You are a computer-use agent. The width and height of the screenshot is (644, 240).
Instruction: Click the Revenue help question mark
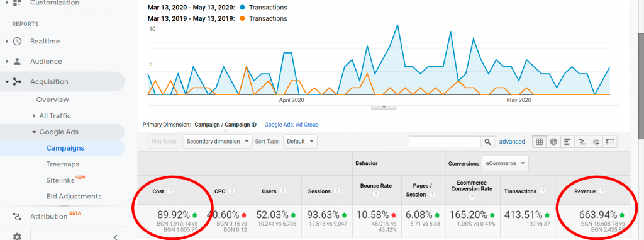(x=602, y=191)
